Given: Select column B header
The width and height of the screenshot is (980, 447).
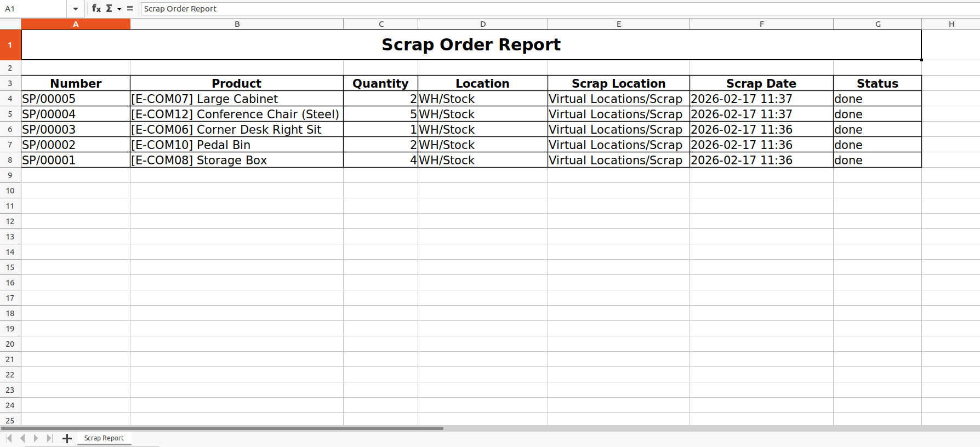Looking at the screenshot, I should [237, 24].
